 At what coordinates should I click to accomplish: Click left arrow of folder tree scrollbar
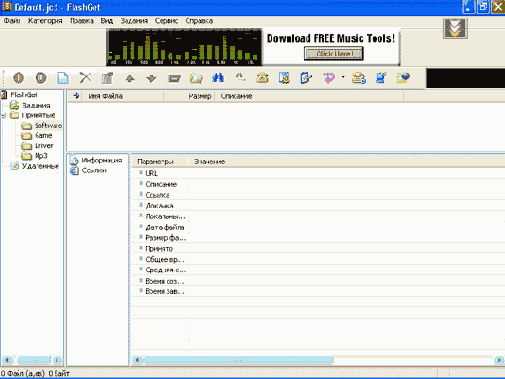point(7,360)
